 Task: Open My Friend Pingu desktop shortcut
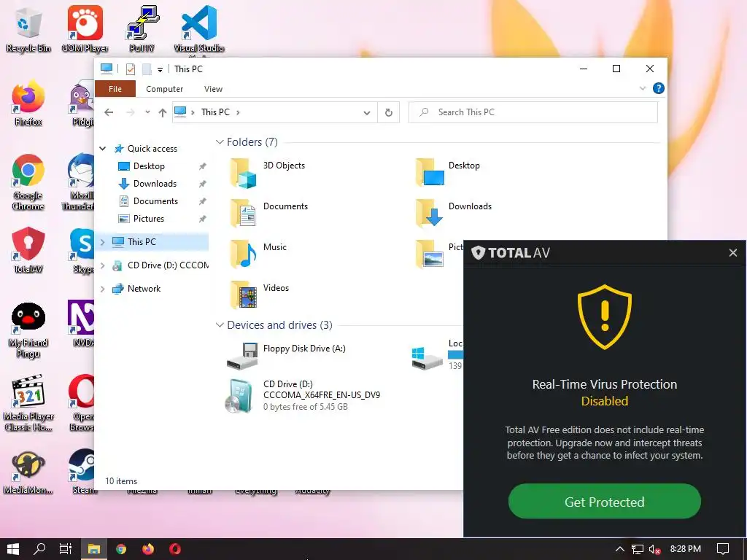28,330
